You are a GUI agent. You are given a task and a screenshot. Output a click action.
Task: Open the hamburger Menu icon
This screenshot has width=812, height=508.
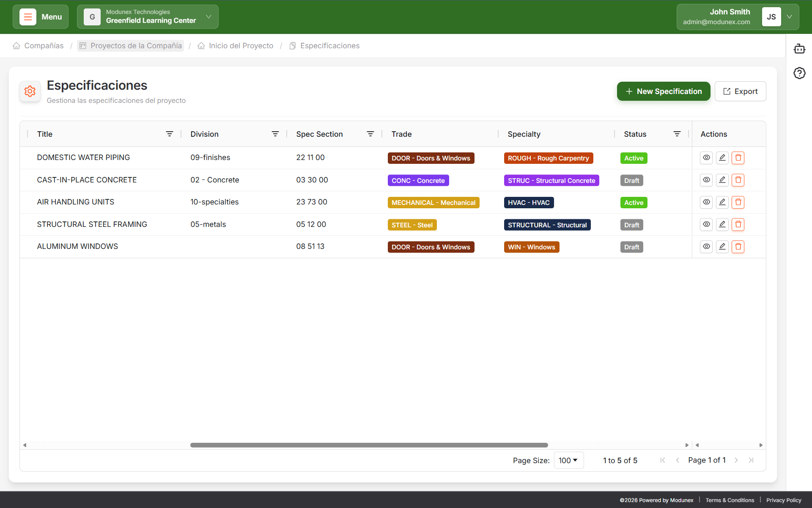point(27,17)
